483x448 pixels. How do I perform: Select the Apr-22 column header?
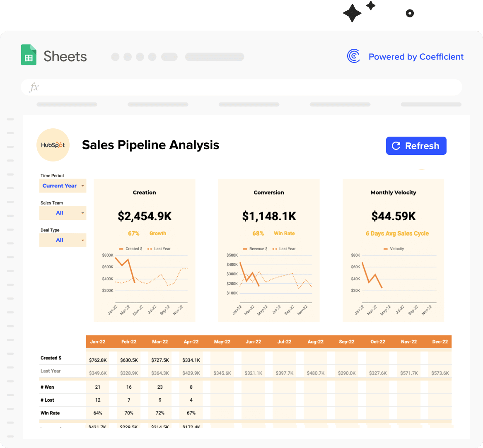coord(191,342)
